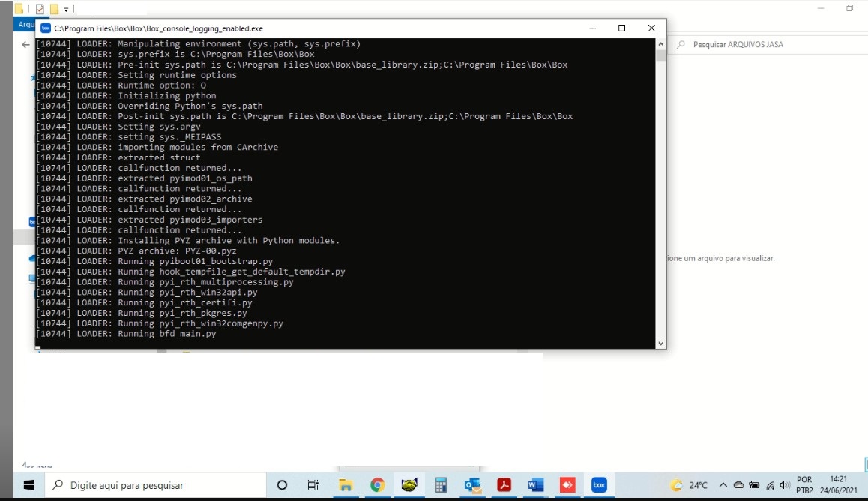Click the 'extracted pyimod02_archive' log line
The height and width of the screenshot is (501, 868).
[144, 199]
